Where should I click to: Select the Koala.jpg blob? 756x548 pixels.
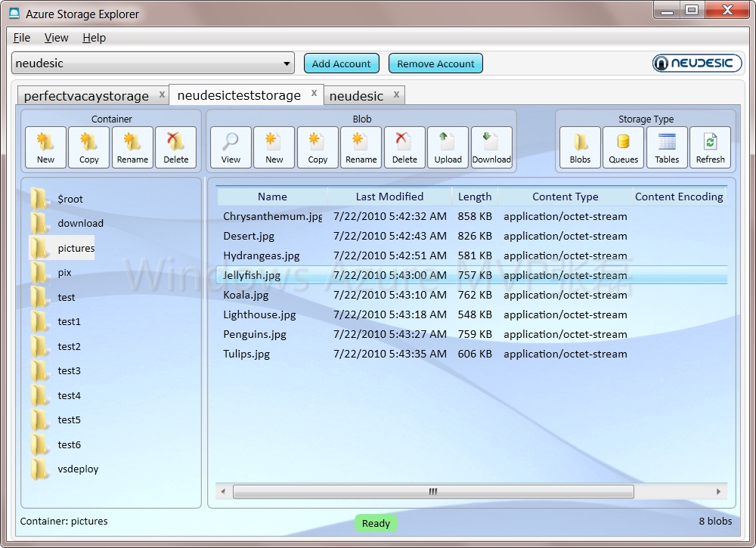[x=472, y=295]
